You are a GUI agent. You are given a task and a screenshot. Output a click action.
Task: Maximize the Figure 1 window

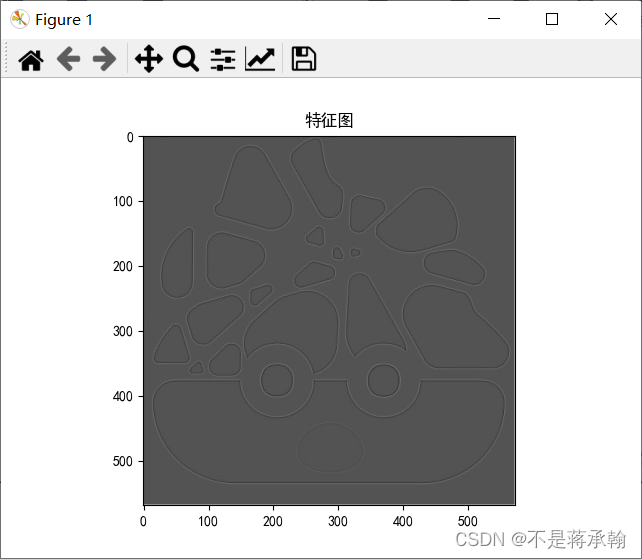point(552,19)
